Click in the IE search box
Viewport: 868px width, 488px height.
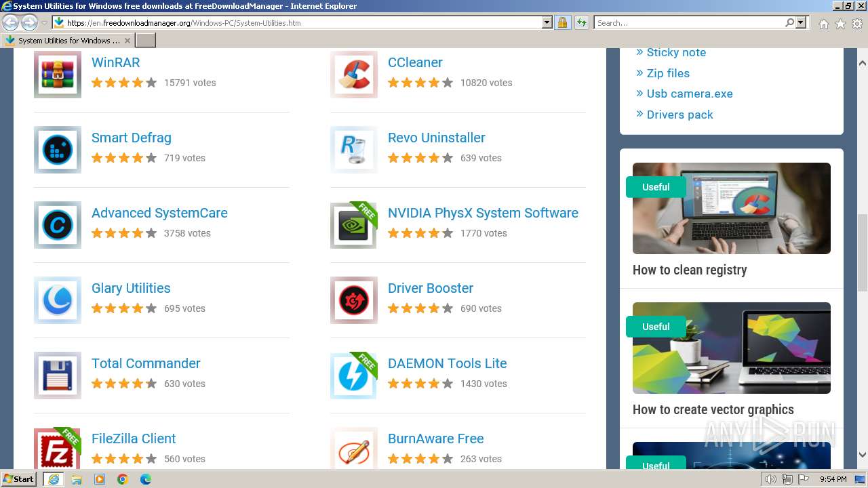coord(689,22)
